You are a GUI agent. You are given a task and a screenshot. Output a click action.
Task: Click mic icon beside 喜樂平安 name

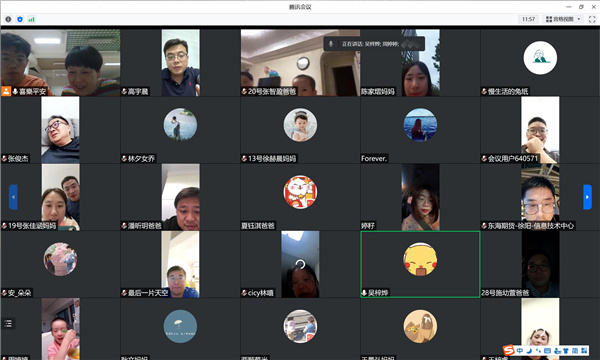coord(15,91)
